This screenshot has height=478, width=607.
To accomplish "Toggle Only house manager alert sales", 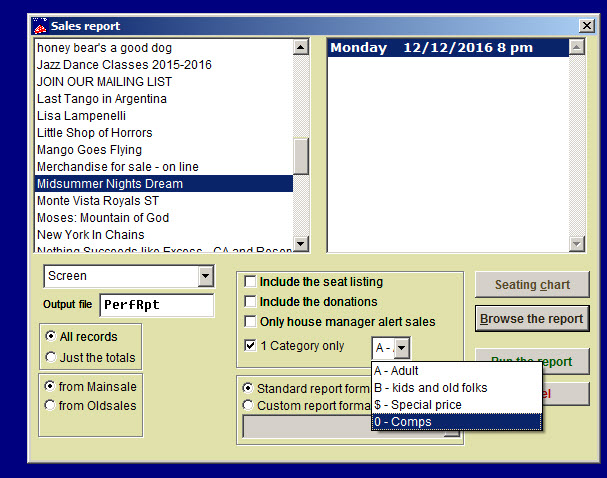I will [x=251, y=321].
